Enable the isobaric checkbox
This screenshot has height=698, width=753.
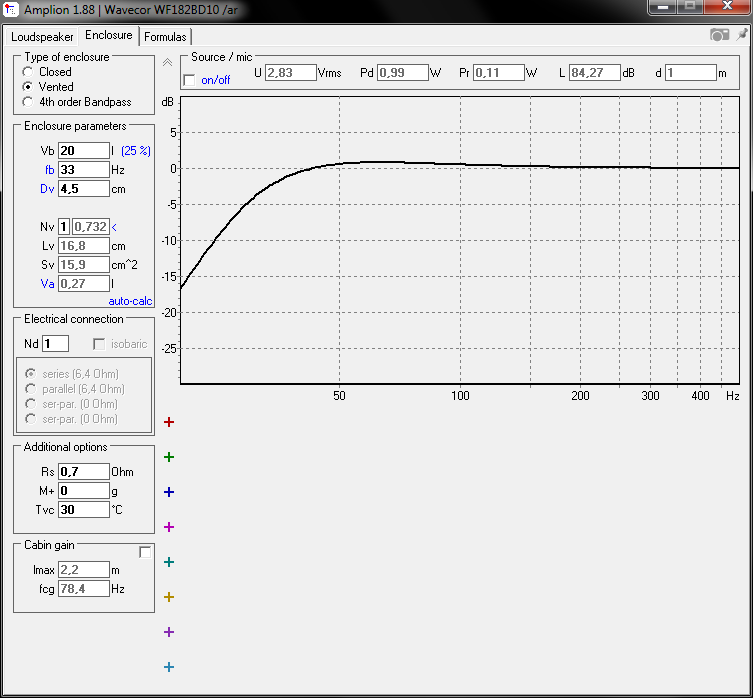click(99, 344)
